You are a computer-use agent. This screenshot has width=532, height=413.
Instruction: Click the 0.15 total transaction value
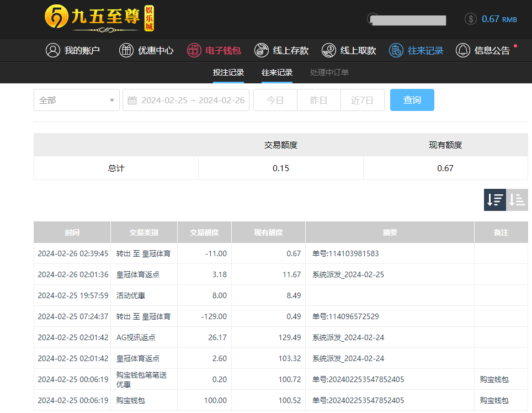(x=280, y=168)
